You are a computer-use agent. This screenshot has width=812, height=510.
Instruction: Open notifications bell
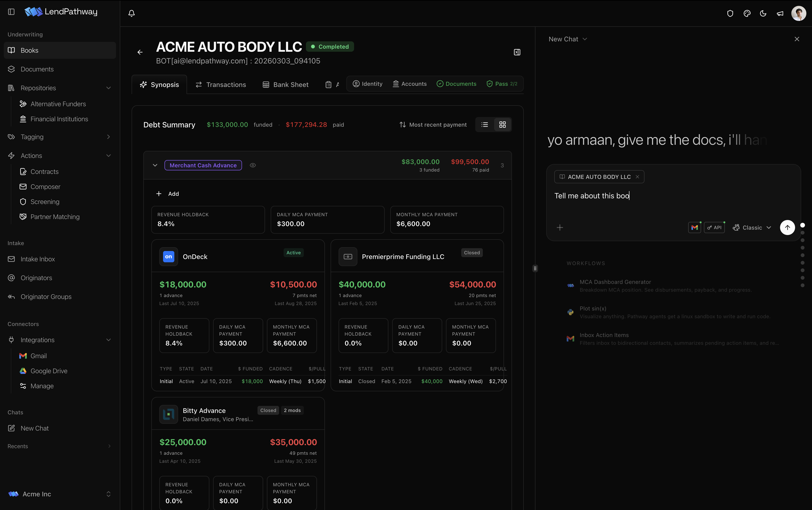(132, 13)
